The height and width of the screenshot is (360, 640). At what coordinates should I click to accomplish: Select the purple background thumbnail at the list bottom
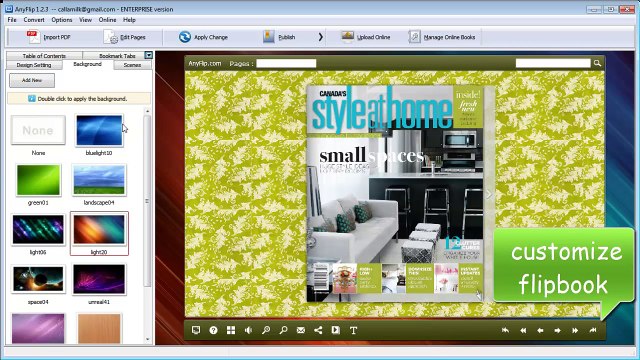pos(38,328)
